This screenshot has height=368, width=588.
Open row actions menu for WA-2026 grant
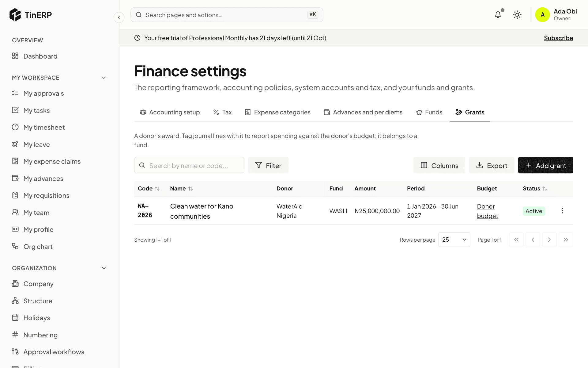[562, 211]
